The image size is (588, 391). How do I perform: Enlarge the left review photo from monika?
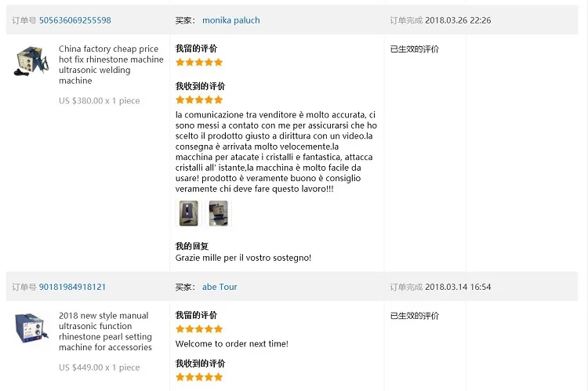188,213
